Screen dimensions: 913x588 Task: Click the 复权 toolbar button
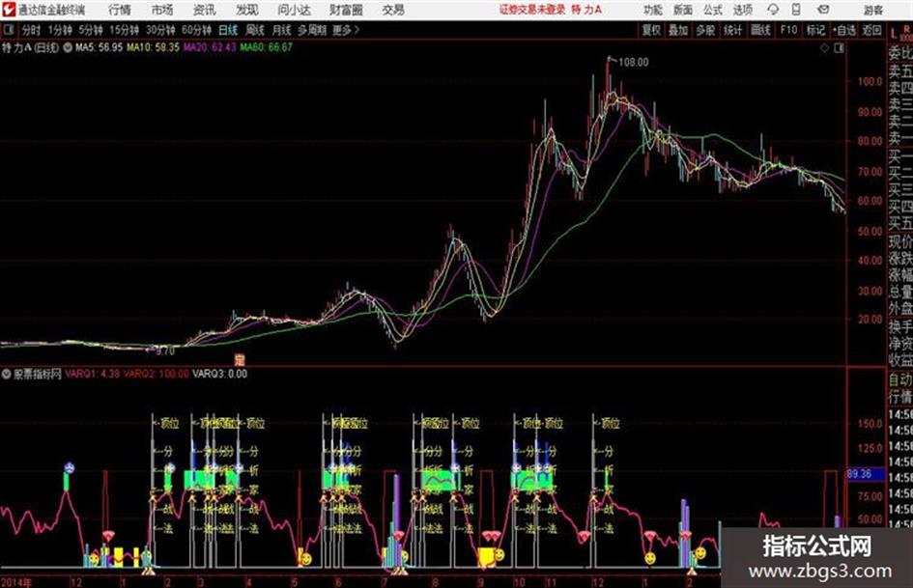tap(651, 30)
